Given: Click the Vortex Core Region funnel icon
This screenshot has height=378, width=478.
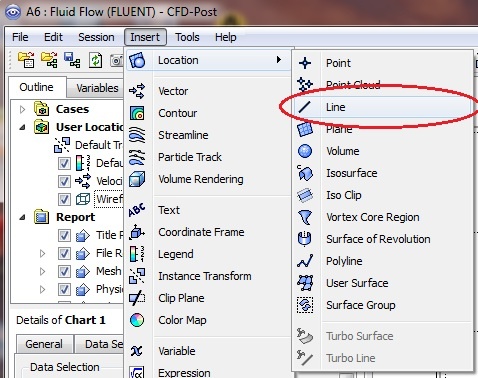Looking at the screenshot, I should (x=305, y=217).
